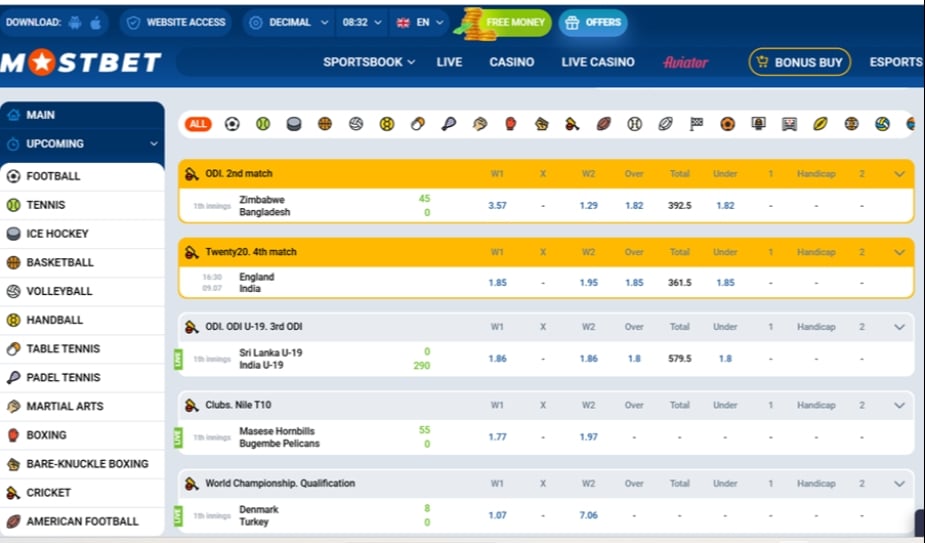Go to the LIVE CASINO tab

coord(598,62)
